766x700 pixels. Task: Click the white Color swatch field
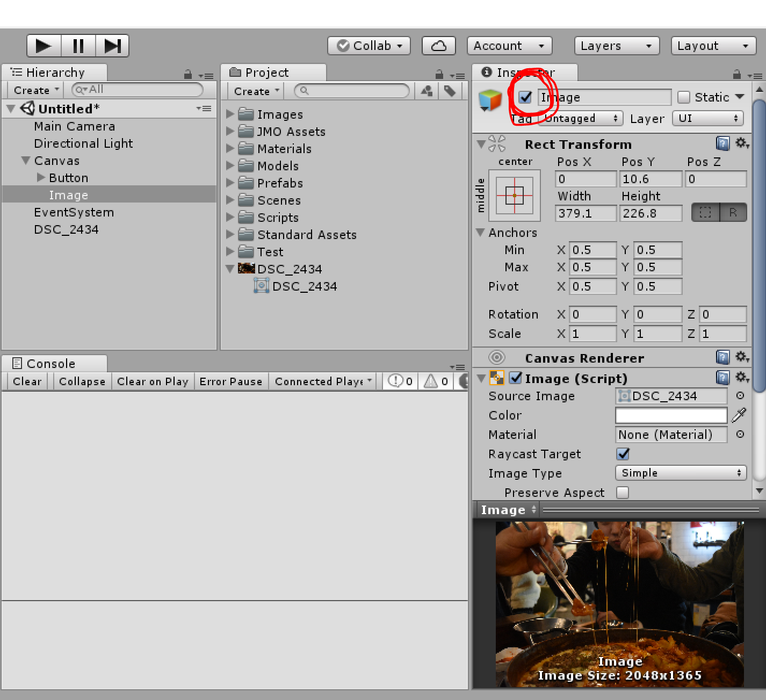coord(671,415)
